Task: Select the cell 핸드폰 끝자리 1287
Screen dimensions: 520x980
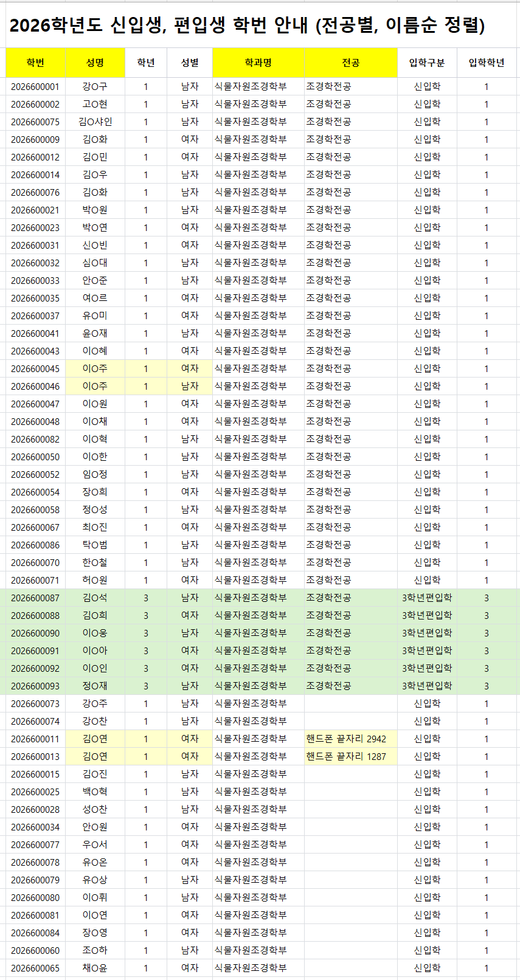Action: [346, 756]
